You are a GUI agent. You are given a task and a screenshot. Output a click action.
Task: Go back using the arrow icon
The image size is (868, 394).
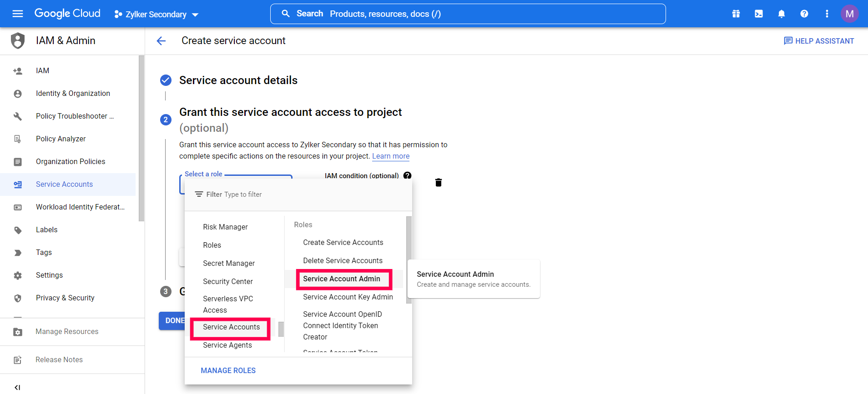pyautogui.click(x=161, y=41)
